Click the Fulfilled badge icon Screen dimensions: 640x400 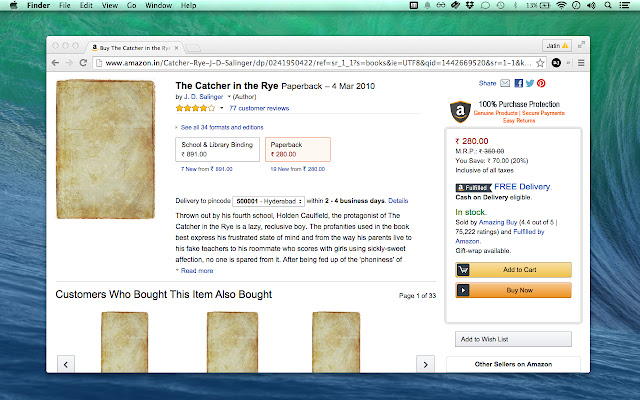473,188
